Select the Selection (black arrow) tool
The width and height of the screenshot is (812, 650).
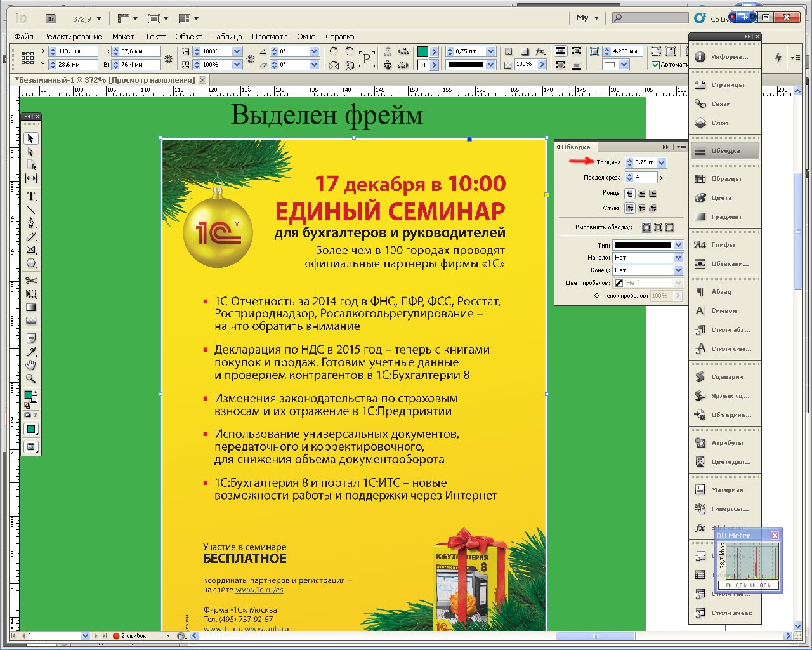[x=30, y=138]
